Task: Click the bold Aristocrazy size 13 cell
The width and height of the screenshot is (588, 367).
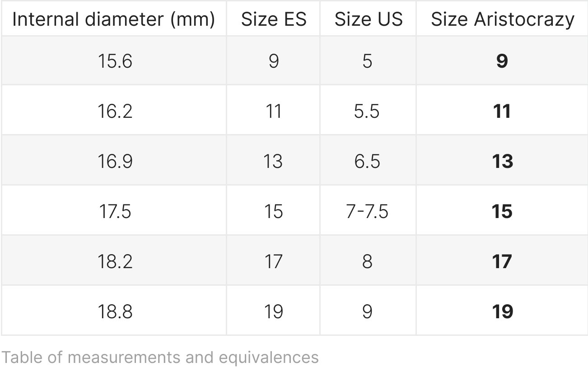Action: click(x=502, y=160)
